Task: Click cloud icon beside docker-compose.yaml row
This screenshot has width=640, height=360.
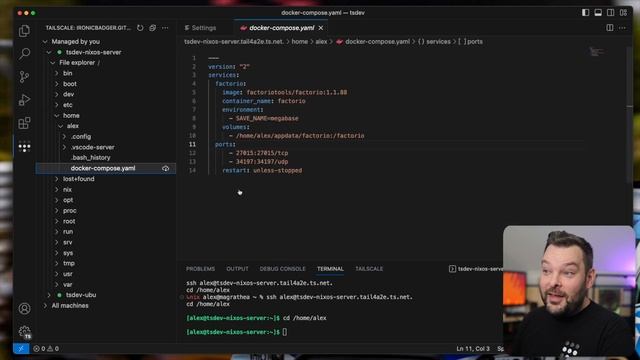Action: coord(165,169)
